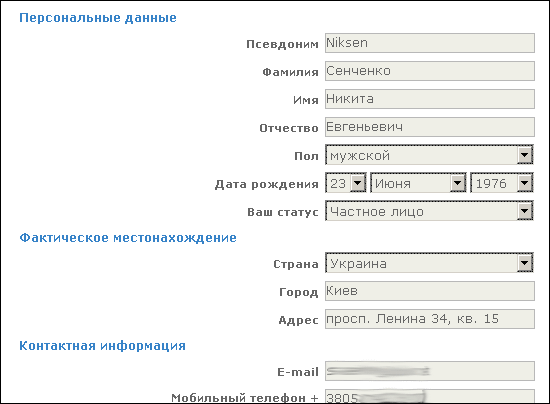Click the Фамилия field containing Сенченко
Image resolution: width=550 pixels, height=404 pixels.
click(x=430, y=71)
